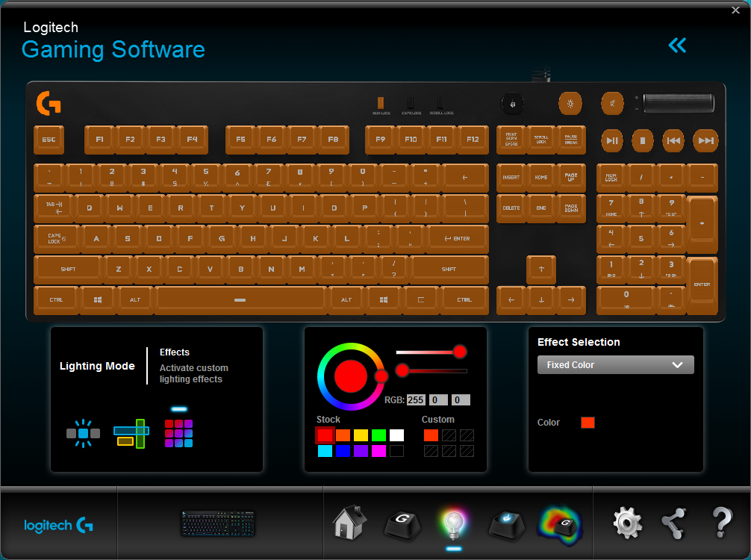This screenshot has width=751, height=560.
Task: Select the ESC key on keyboard
Action: click(x=49, y=140)
